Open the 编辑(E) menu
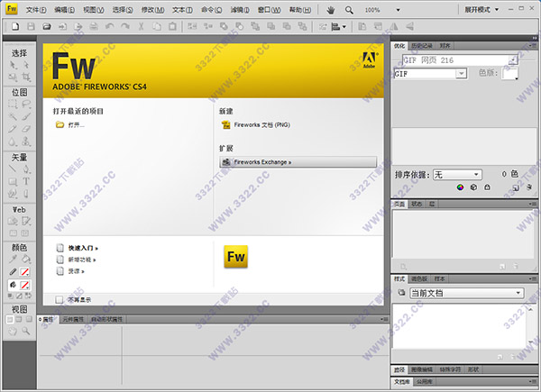 (x=65, y=10)
